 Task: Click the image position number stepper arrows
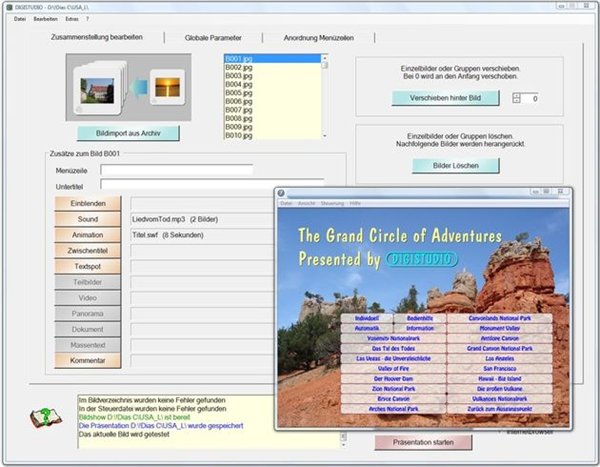pyautogui.click(x=516, y=98)
